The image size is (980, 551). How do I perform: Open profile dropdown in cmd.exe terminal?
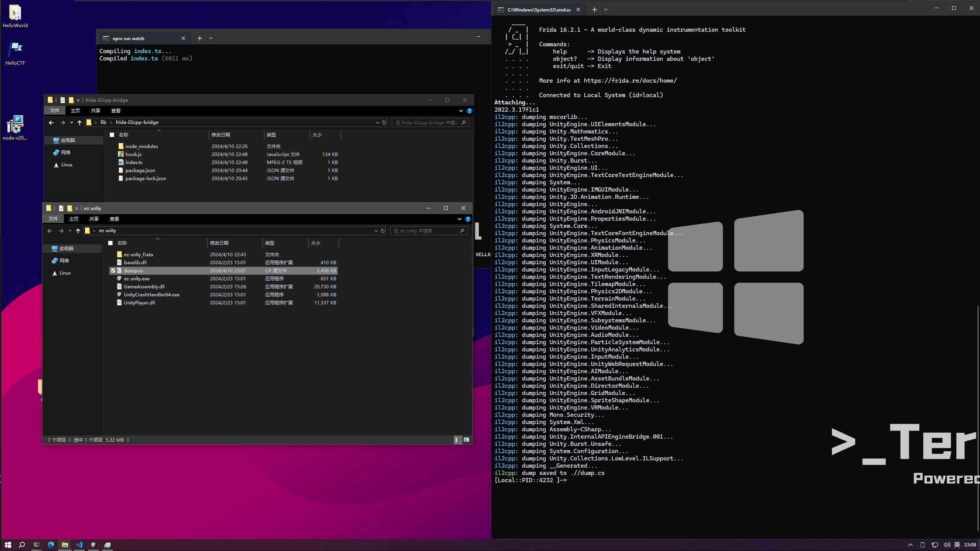606,10
